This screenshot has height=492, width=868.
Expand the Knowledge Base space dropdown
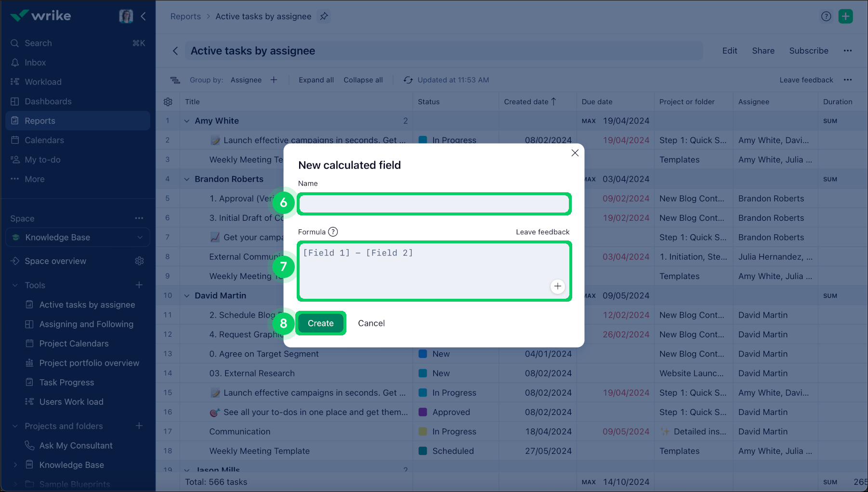pyautogui.click(x=140, y=237)
